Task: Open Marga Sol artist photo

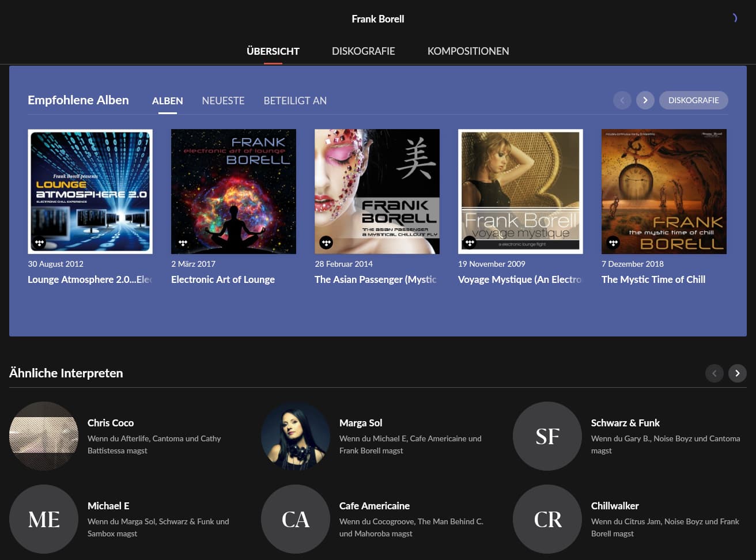Action: pyautogui.click(x=296, y=436)
